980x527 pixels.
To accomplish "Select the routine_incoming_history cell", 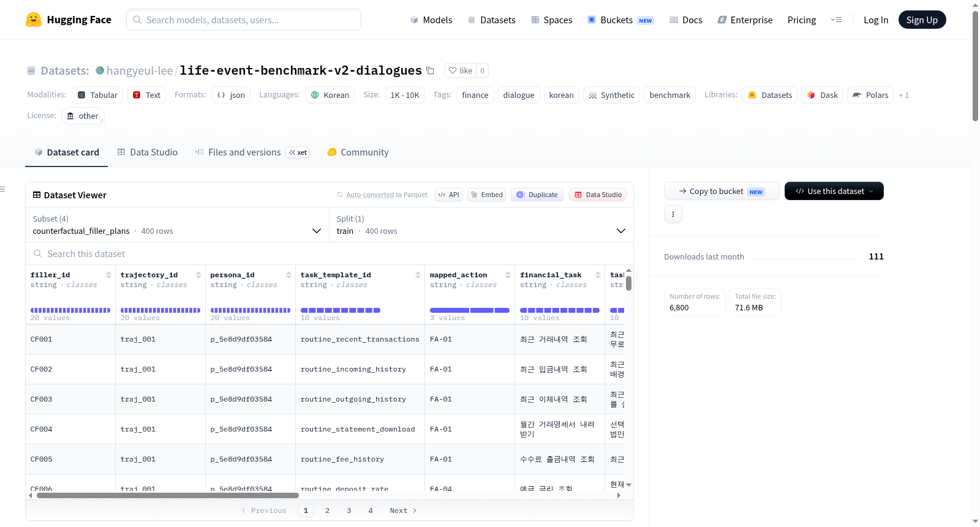I will pos(360,369).
